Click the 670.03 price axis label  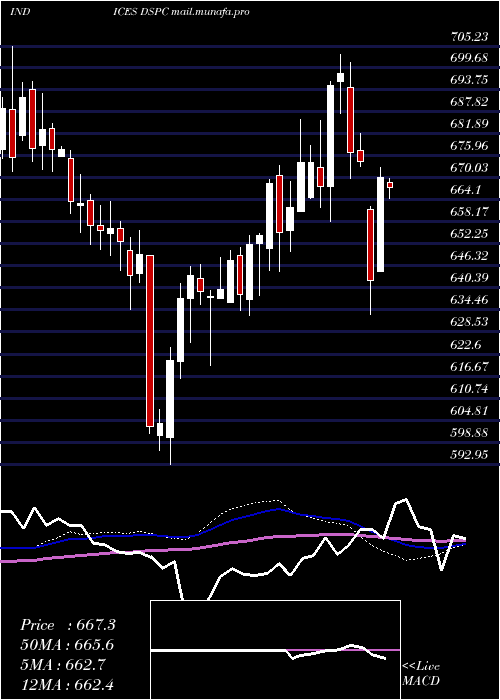pyautogui.click(x=469, y=168)
